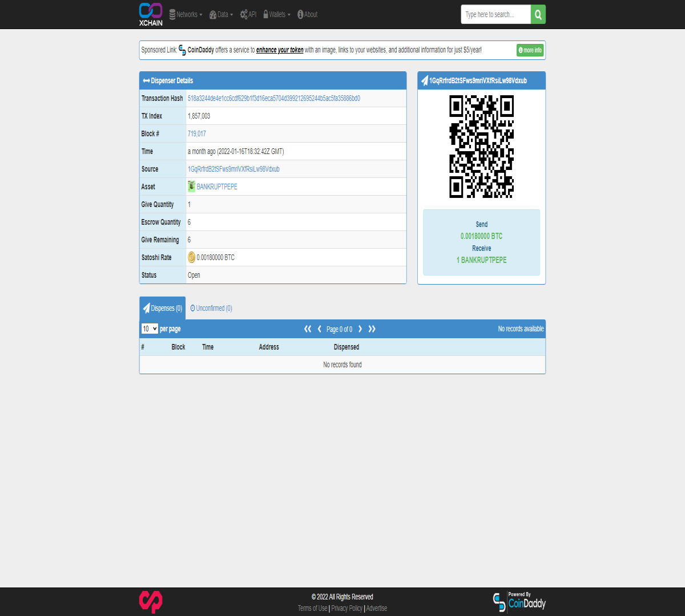Image resolution: width=685 pixels, height=616 pixels.
Task: Click the green more info button
Action: tap(530, 50)
